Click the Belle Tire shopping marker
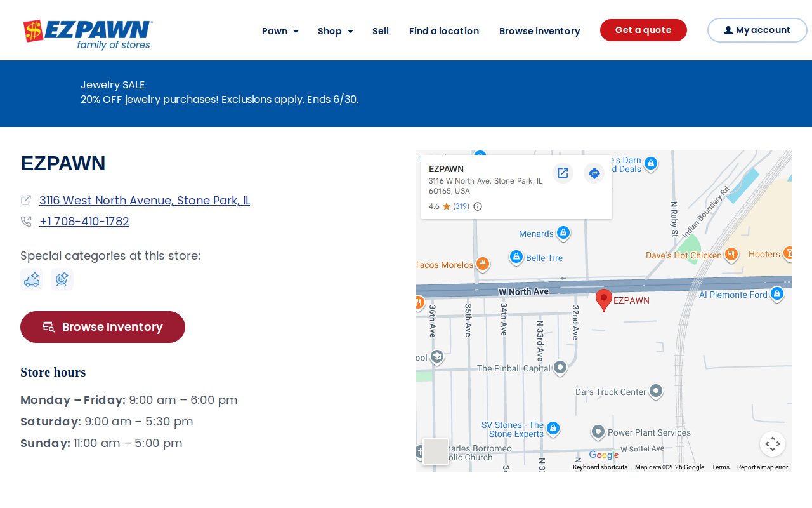Image resolution: width=812 pixels, height=508 pixels. [x=516, y=257]
